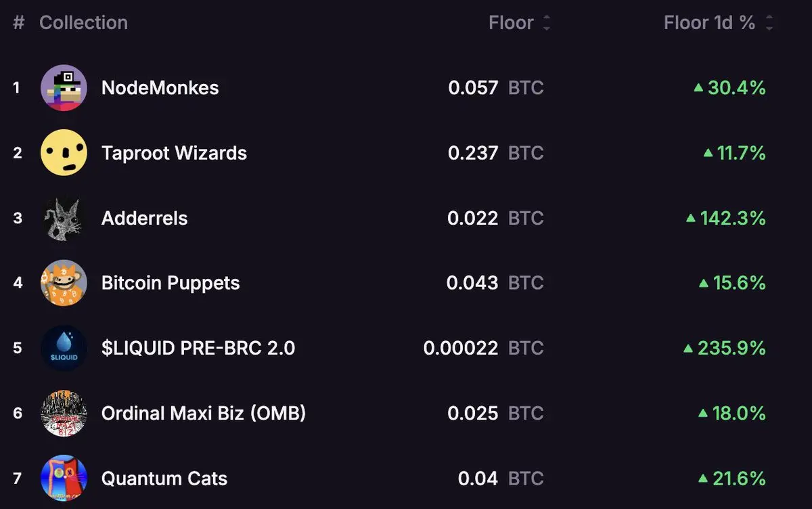Open Bitcoin Puppets collection name
The image size is (812, 509).
click(x=171, y=283)
